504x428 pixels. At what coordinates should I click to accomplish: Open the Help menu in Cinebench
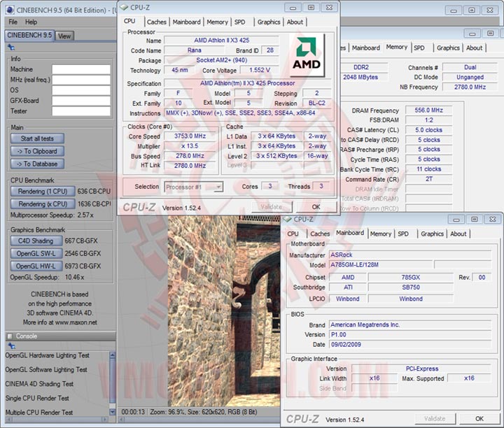[x=31, y=22]
